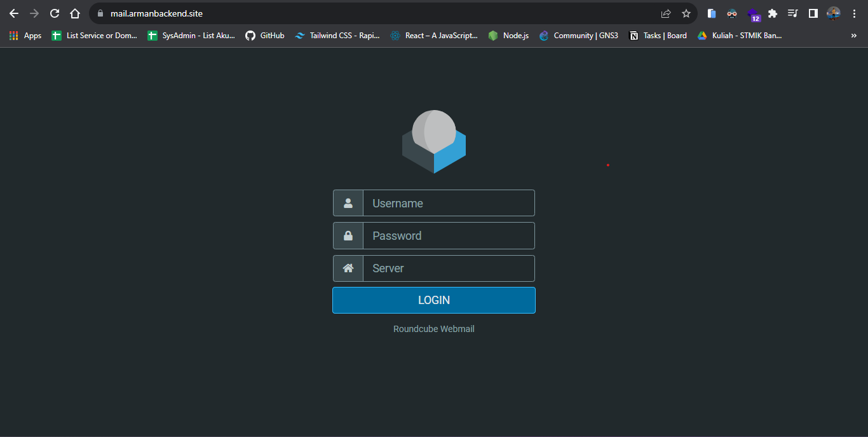This screenshot has width=868, height=437.
Task: Open the GitHub bookmark
Action: click(265, 36)
